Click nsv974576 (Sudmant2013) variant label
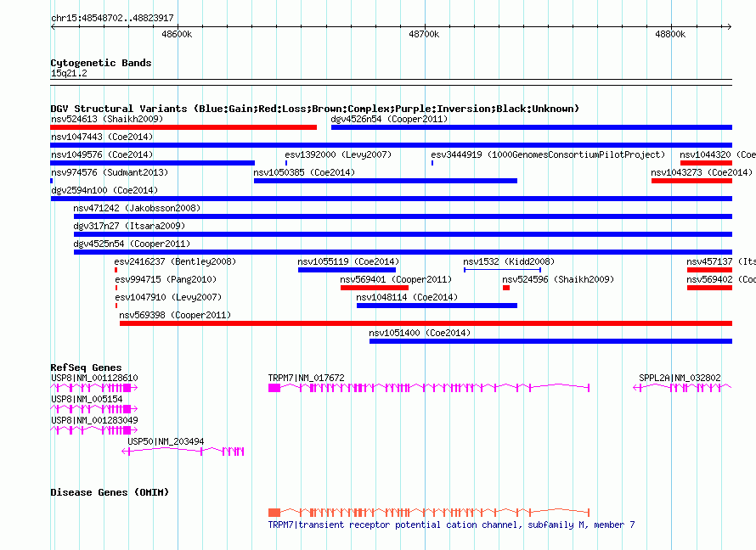The image size is (756, 550). click(110, 172)
